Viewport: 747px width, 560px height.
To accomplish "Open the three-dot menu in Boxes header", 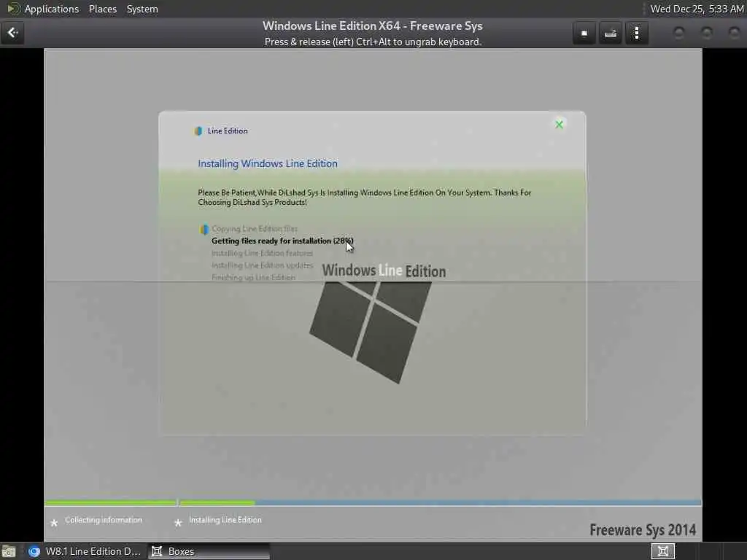I will point(636,33).
